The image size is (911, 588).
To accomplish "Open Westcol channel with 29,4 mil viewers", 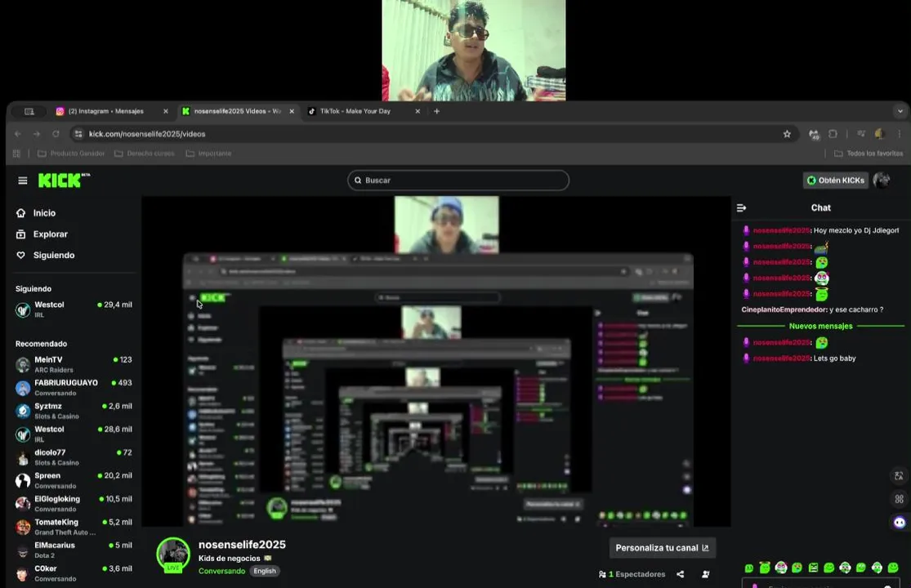I will pos(74,310).
